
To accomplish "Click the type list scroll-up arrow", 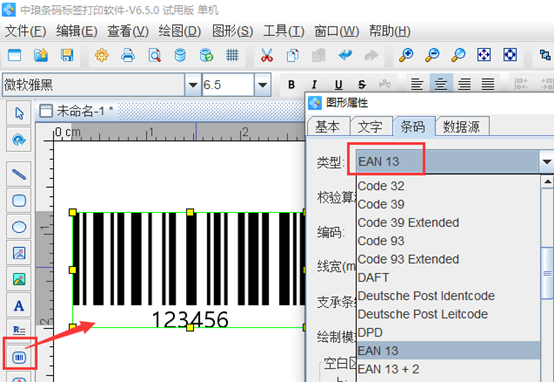I will tap(547, 182).
